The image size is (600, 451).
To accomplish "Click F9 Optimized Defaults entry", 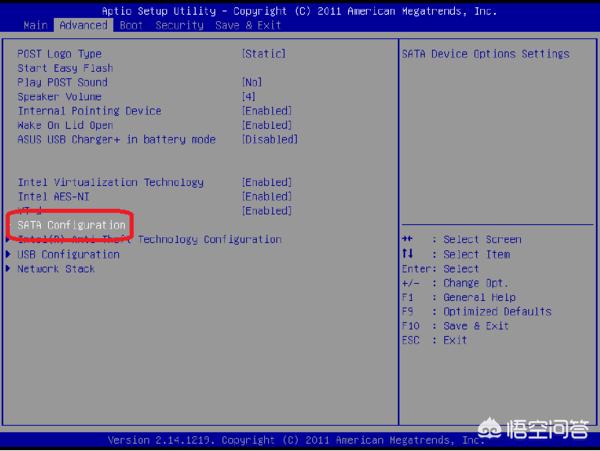I will (x=477, y=312).
